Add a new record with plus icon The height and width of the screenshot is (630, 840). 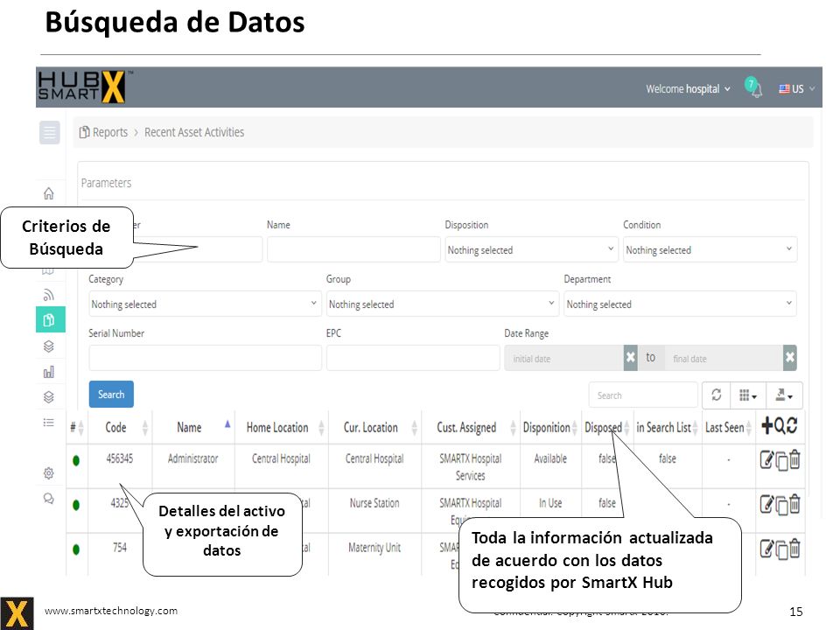point(767,426)
